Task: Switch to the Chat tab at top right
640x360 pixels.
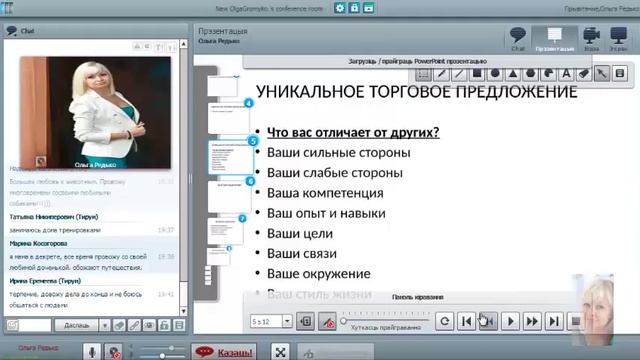Action: [518, 39]
